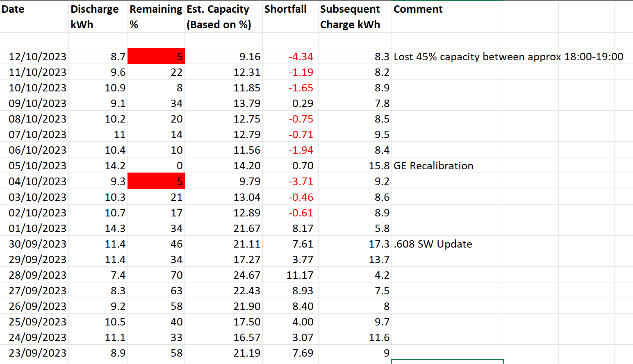Viewport: 633px width, 364px height.
Task: Click est. capacity value 13.79
Action: [x=223, y=103]
